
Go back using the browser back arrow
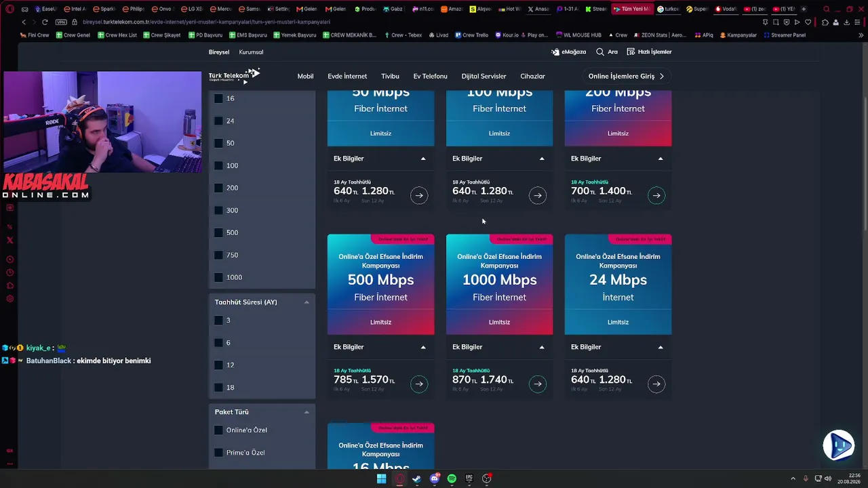24,22
